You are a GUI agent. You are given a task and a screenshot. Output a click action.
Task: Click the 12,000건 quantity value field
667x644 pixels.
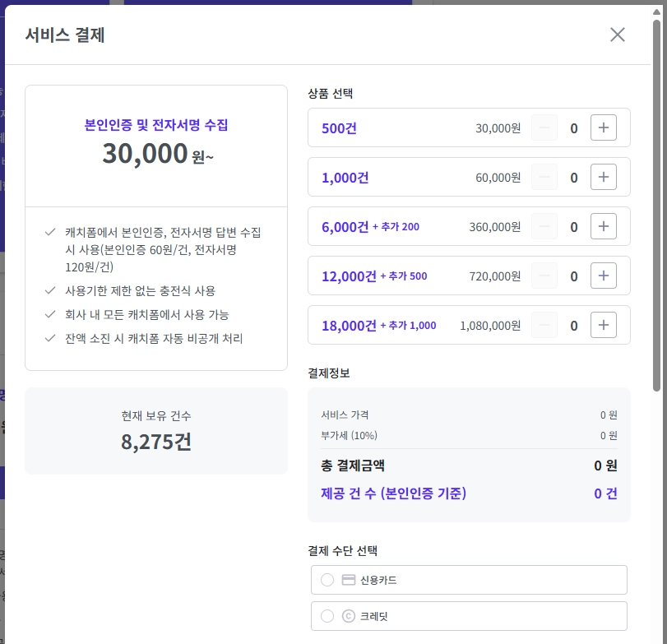coord(574,276)
